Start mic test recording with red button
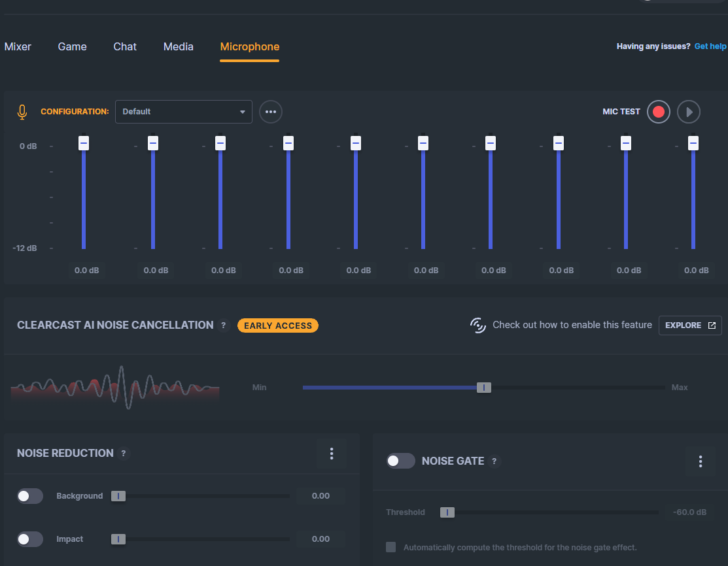728x566 pixels. [x=659, y=112]
